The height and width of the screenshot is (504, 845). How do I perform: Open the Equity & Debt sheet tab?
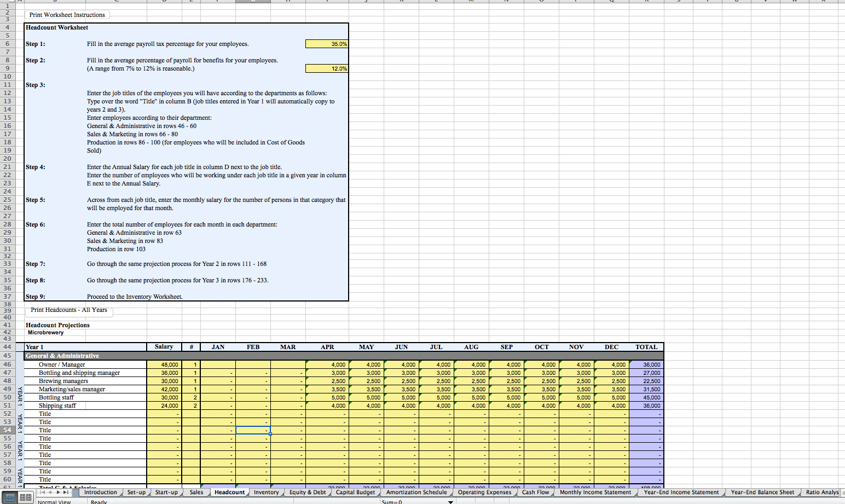(308, 493)
